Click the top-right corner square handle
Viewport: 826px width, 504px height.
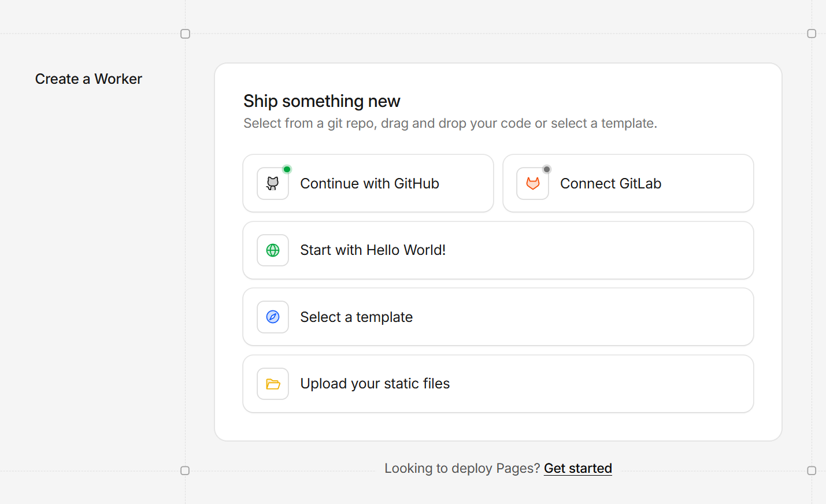tap(812, 34)
